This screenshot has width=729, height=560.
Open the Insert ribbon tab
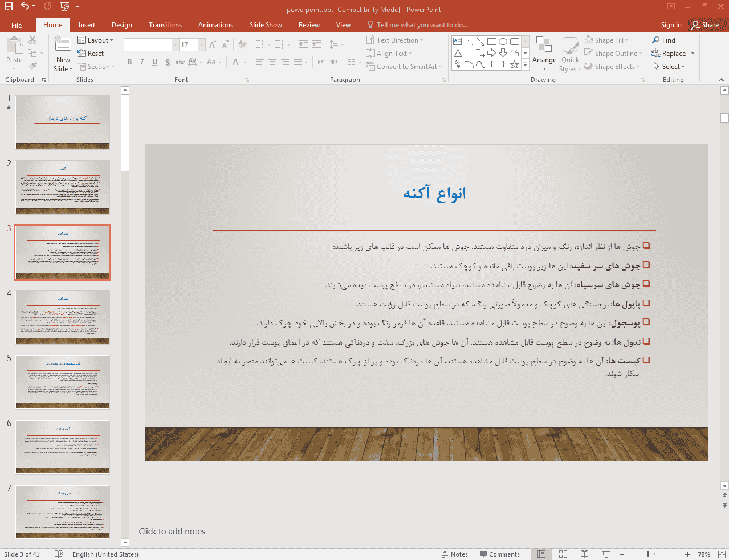87,25
